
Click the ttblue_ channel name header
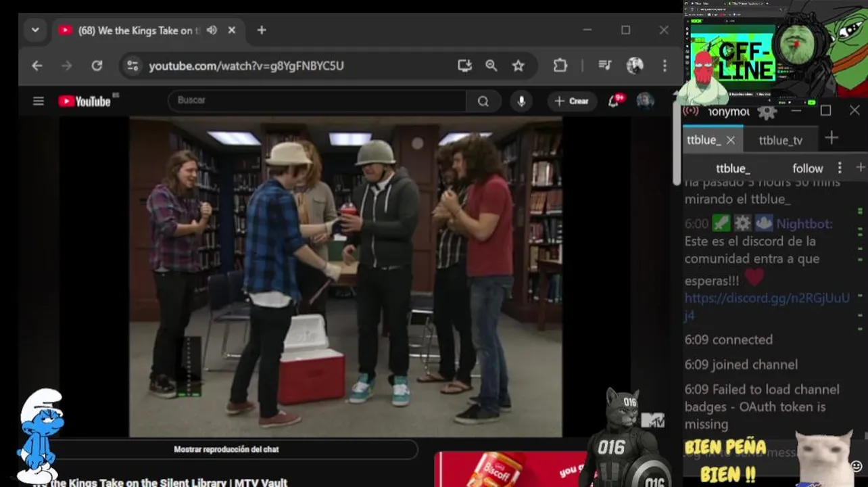[x=733, y=168]
